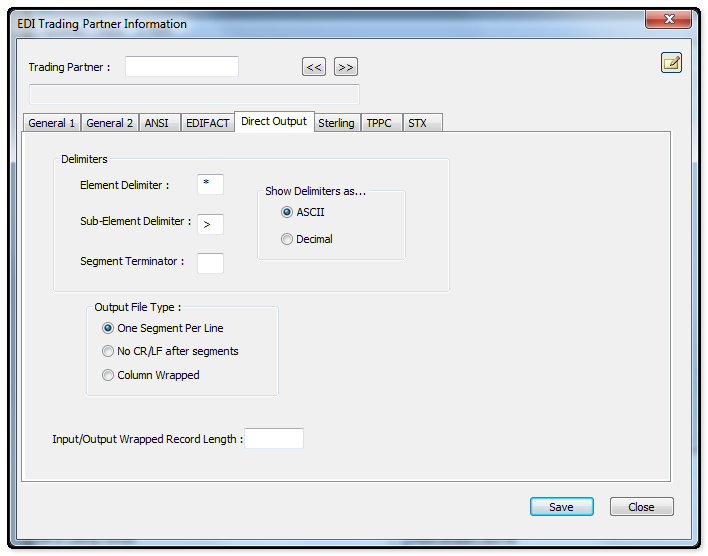Choose One Segment Per Line output
The height and width of the screenshot is (556, 708).
(x=108, y=328)
